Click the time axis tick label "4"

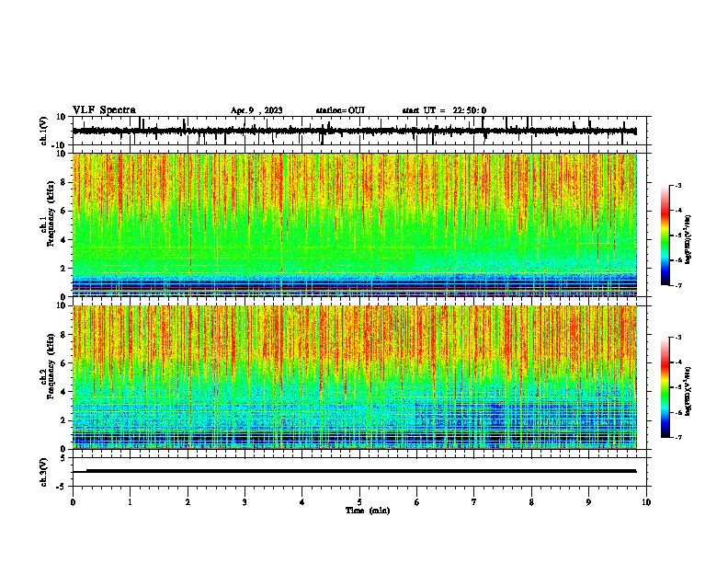click(301, 502)
